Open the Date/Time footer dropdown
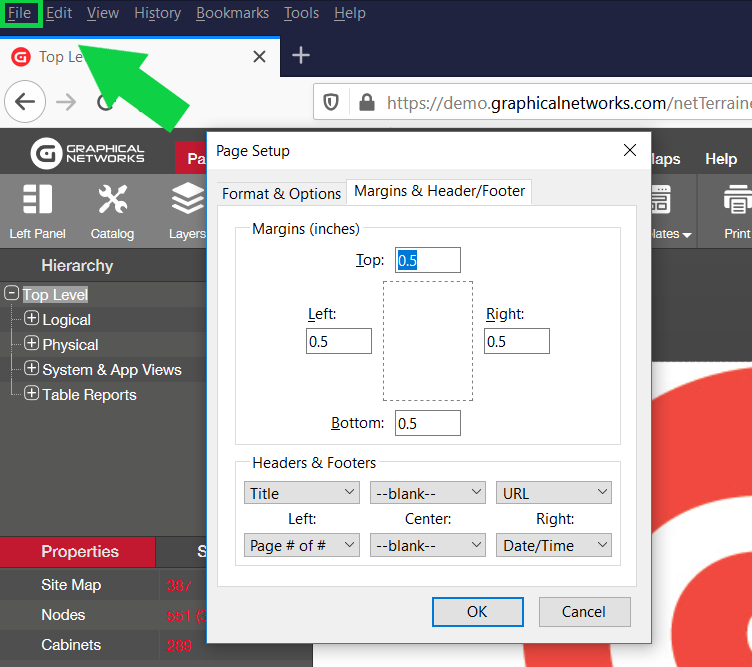Viewport: 752px width, 667px height. coord(553,545)
